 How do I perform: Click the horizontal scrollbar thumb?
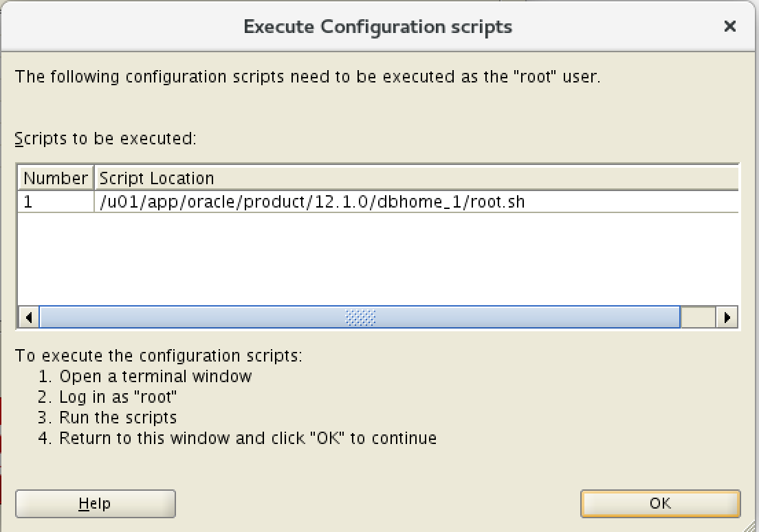pos(360,318)
